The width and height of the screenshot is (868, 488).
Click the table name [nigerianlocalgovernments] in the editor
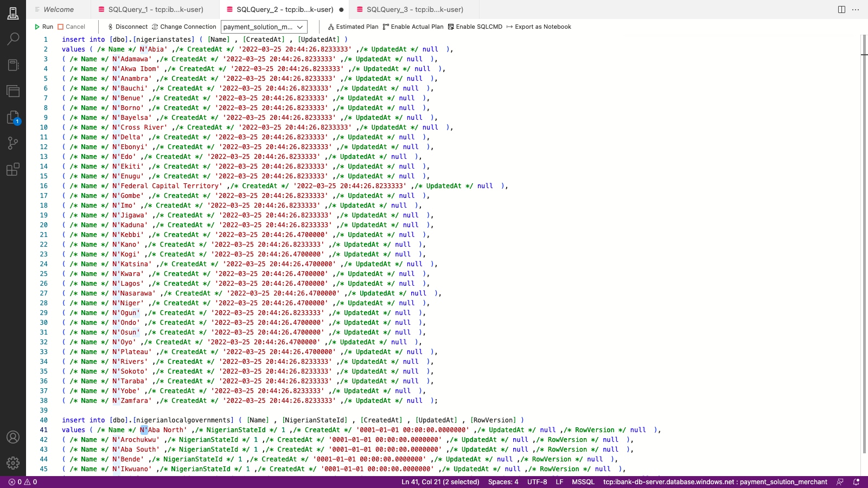click(183, 420)
